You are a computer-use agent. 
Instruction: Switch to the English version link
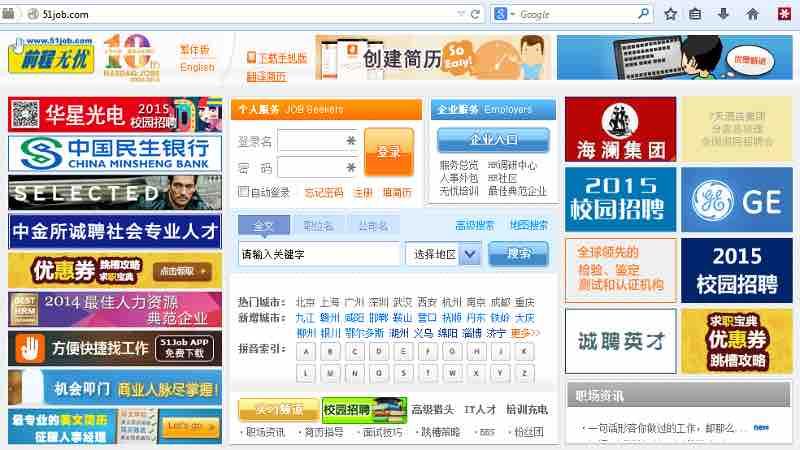[197, 67]
